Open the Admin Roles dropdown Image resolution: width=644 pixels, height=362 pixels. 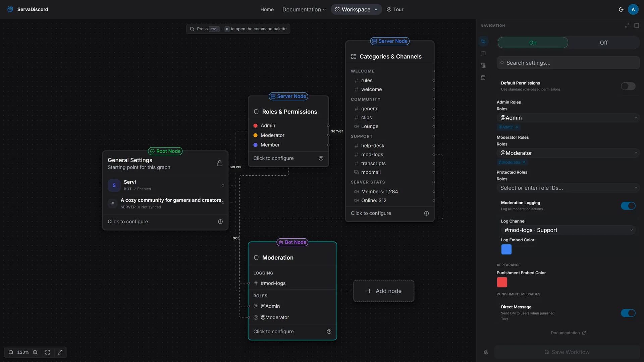tap(568, 118)
